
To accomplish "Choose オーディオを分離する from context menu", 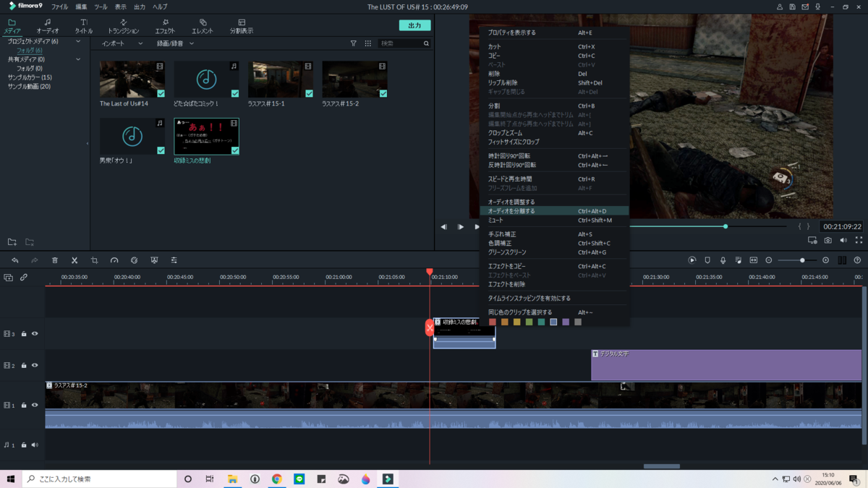I will [554, 211].
